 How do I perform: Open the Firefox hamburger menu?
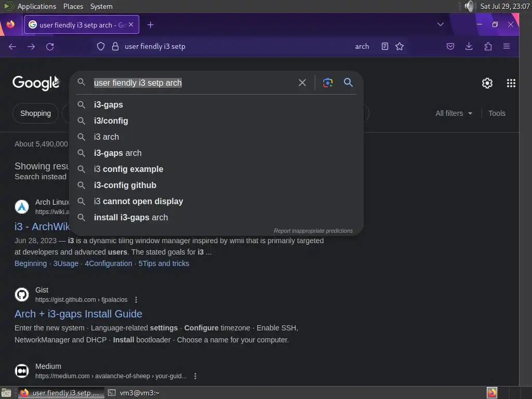pos(507,46)
